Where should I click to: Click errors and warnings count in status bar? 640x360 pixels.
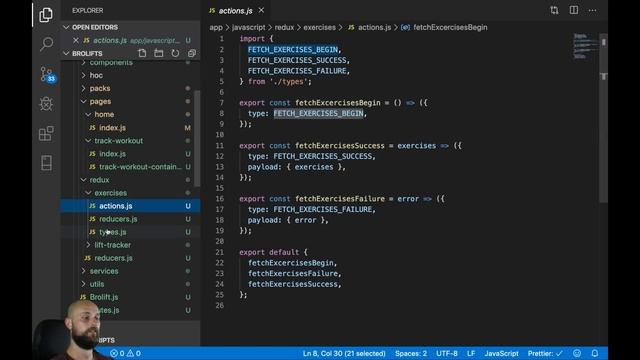tap(125, 353)
